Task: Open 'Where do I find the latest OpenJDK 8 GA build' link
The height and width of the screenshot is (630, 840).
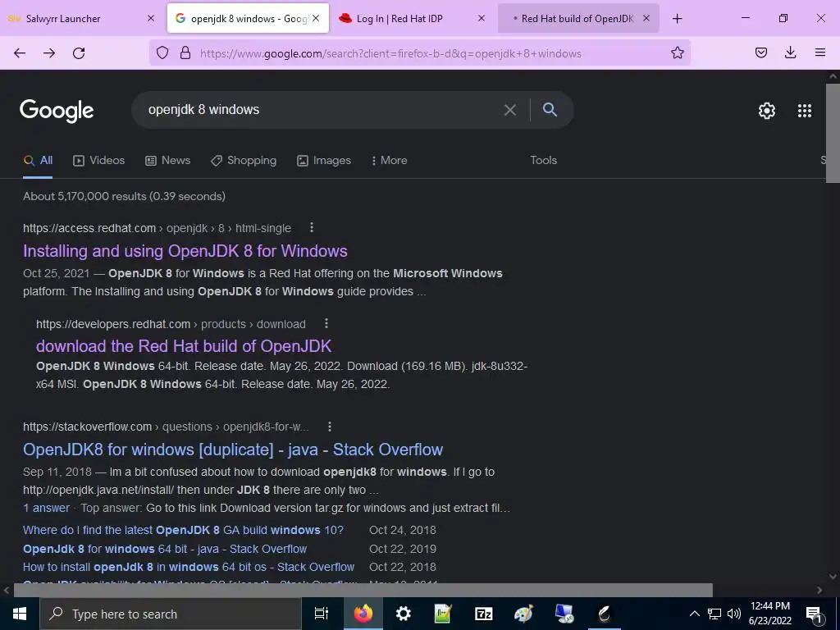Action: coord(183,530)
